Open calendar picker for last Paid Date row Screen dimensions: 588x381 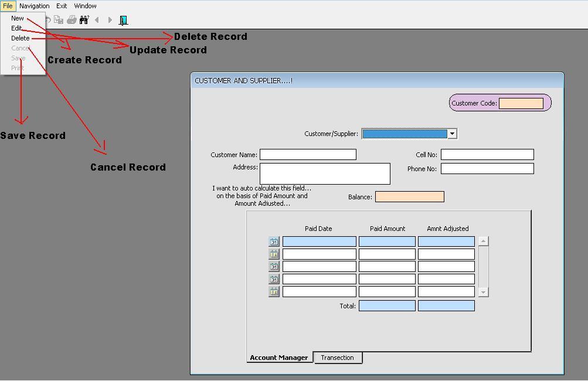point(274,291)
